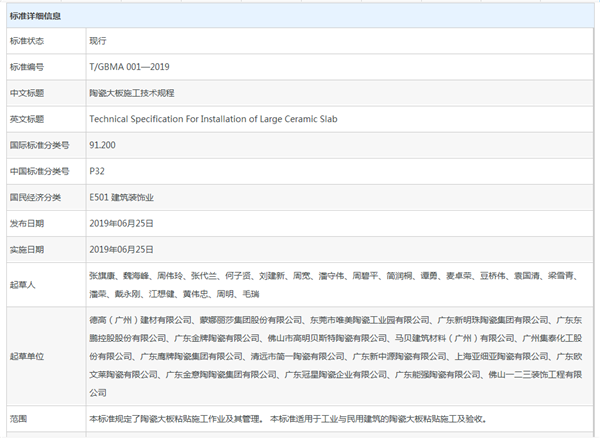Click the English title Technical Specification text
Image resolution: width=600 pixels, height=438 pixels.
[213, 119]
